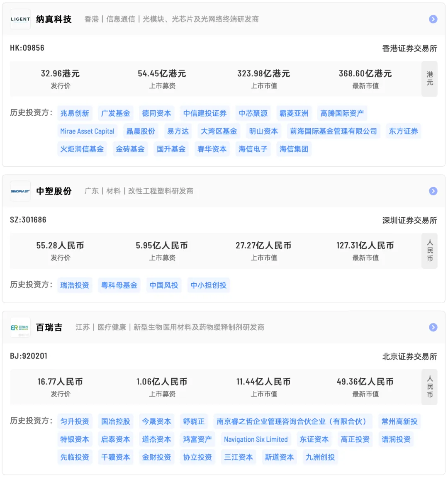Select investor tag 启泰资本
Viewport: 448px width, 477px height.
(x=116, y=439)
